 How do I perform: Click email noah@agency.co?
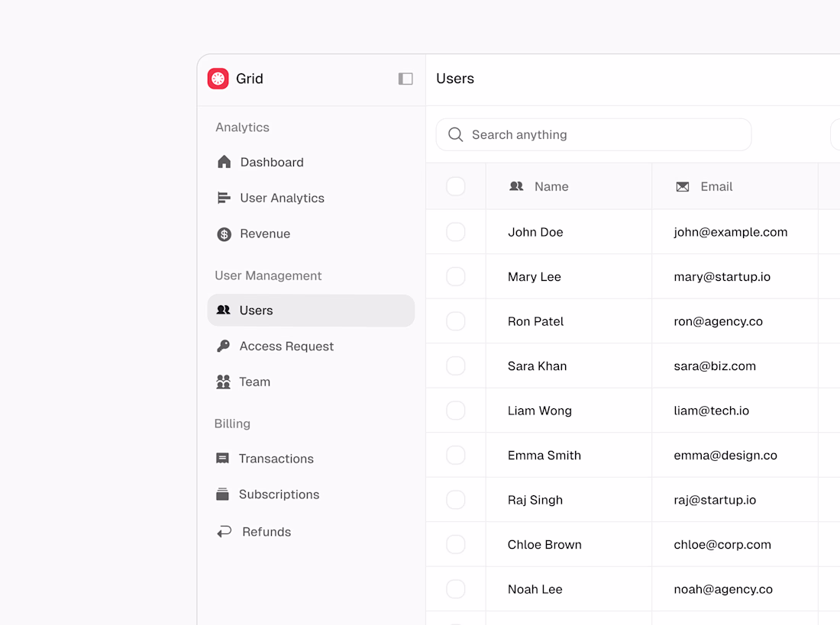(723, 589)
